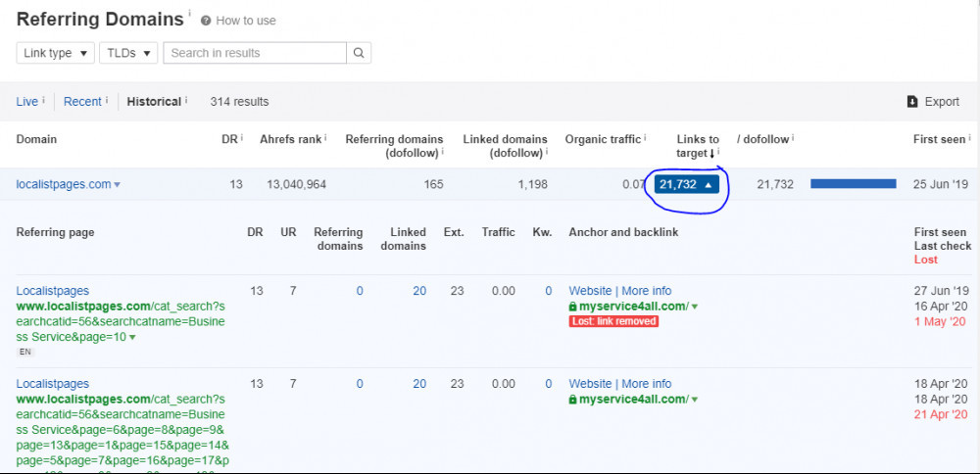Click the search magnifier icon button
Screen dimensions: 980x474
click(359, 53)
